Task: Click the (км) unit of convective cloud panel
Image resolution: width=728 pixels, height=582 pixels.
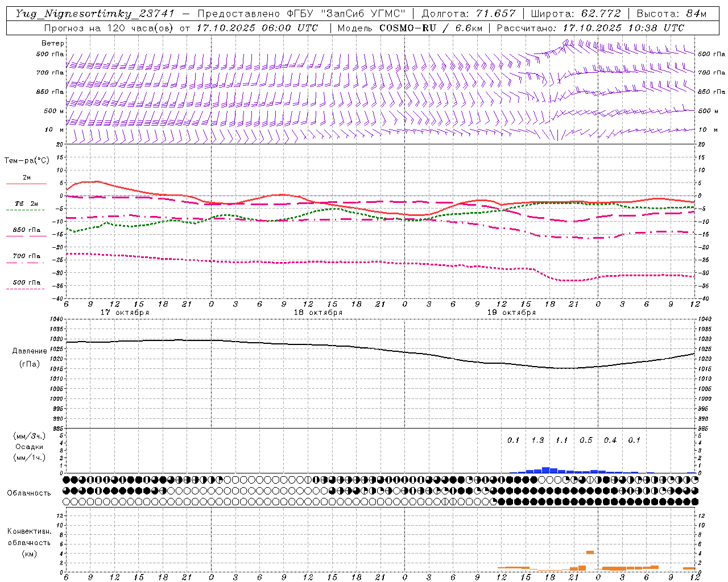Action: click(x=29, y=554)
